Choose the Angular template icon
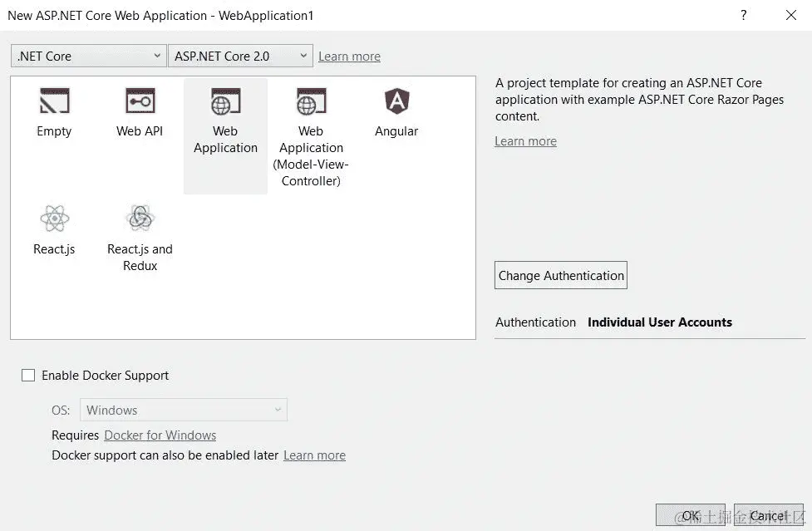Screen dimensions: 812x531 (x=396, y=101)
